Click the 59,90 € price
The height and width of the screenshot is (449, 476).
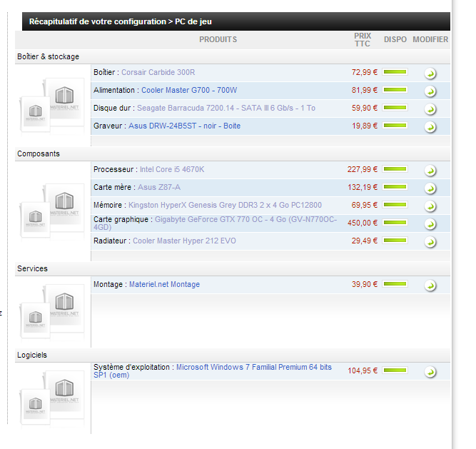click(364, 108)
